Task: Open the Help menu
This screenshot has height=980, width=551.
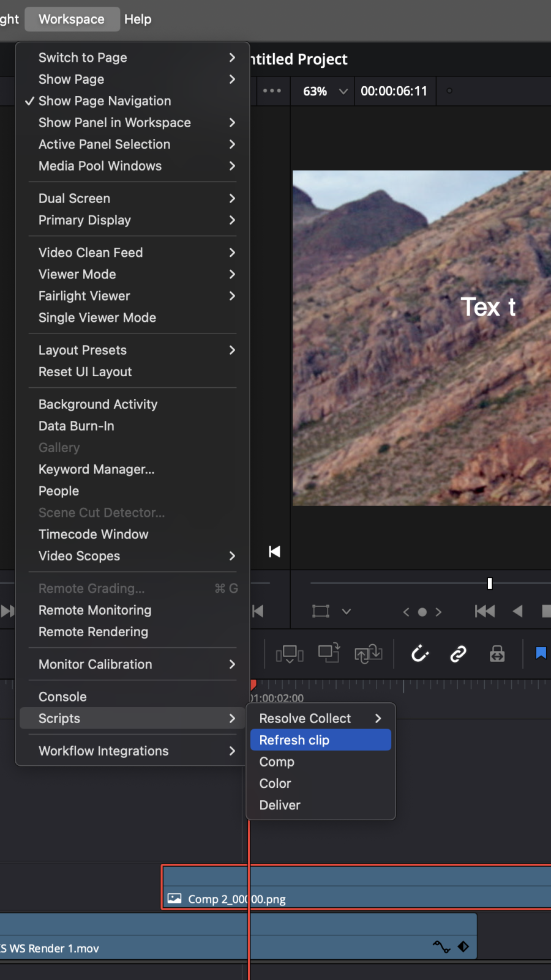Action: click(x=138, y=19)
